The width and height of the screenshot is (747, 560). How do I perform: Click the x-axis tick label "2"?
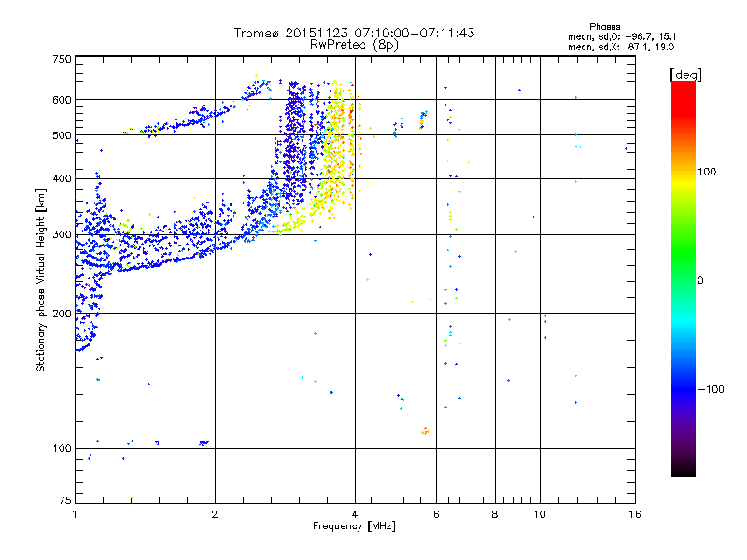(215, 514)
